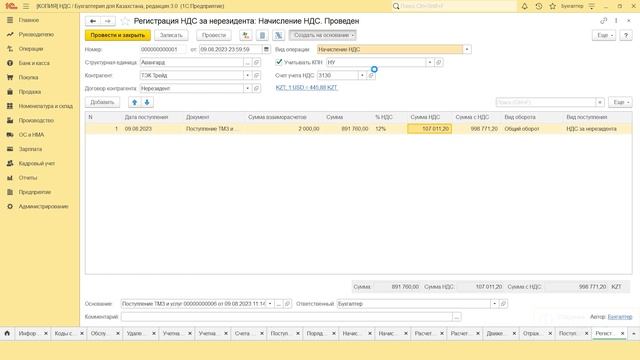Open the vertical dots form menu

[x=616, y=21]
